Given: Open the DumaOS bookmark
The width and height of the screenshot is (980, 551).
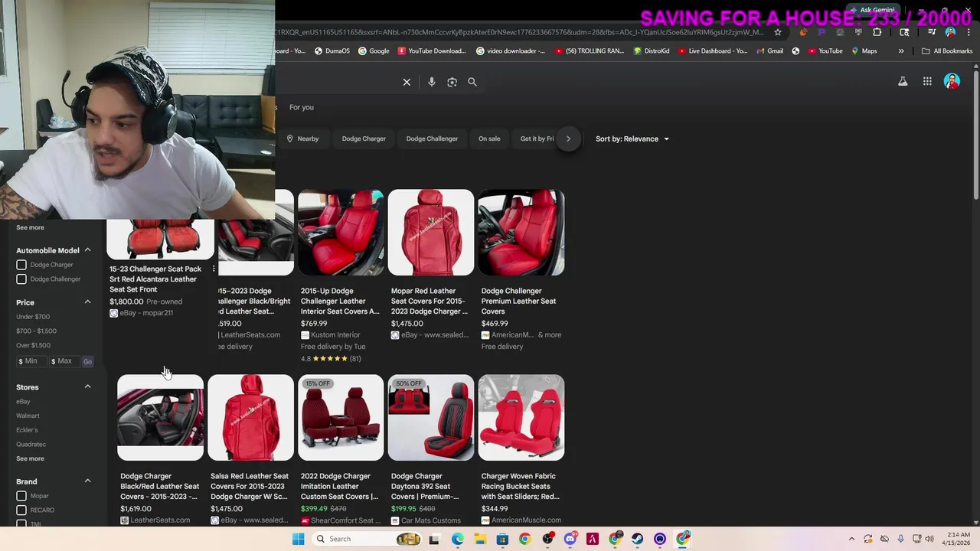Looking at the screenshot, I should click(x=332, y=51).
